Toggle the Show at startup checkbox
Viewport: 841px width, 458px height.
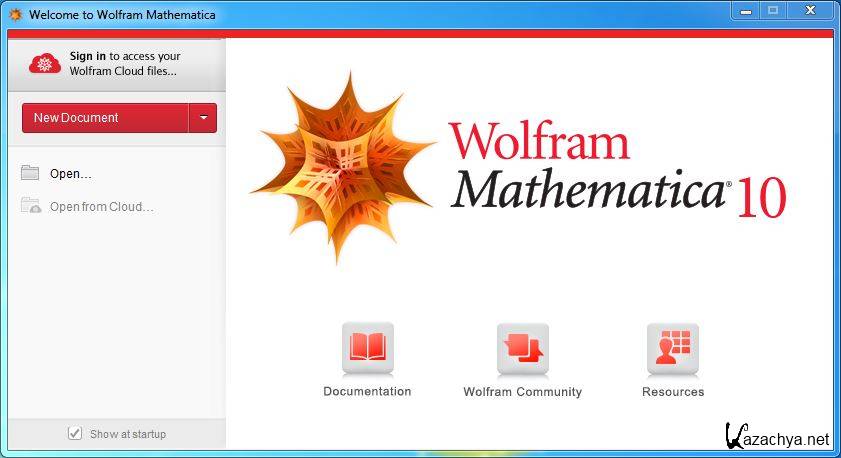pyautogui.click(x=74, y=433)
